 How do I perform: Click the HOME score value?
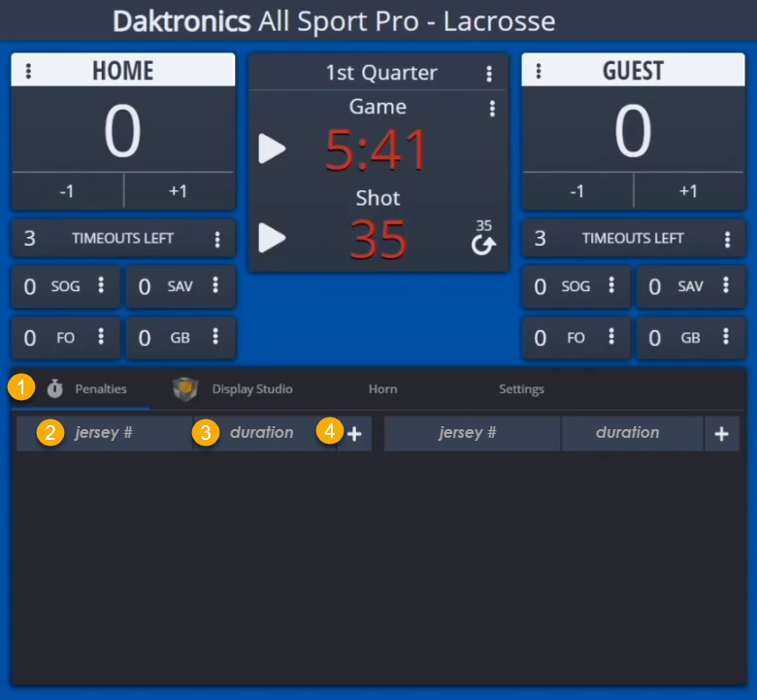pos(122,131)
